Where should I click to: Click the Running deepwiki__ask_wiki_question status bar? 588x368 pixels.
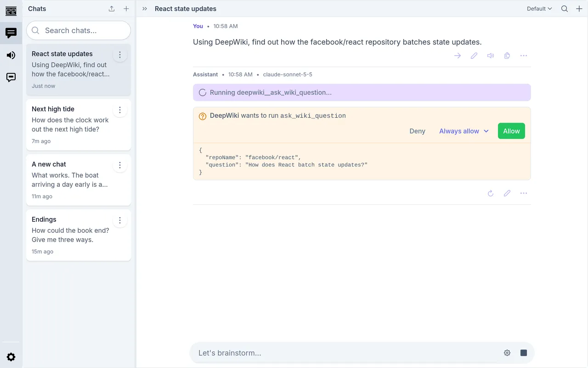[x=362, y=92]
